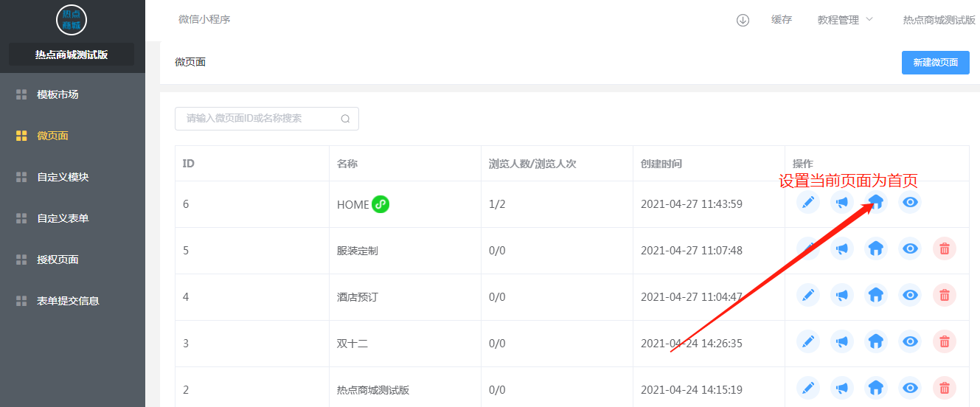
Task: Delete the 双十二 page with trash icon
Action: coord(945,341)
